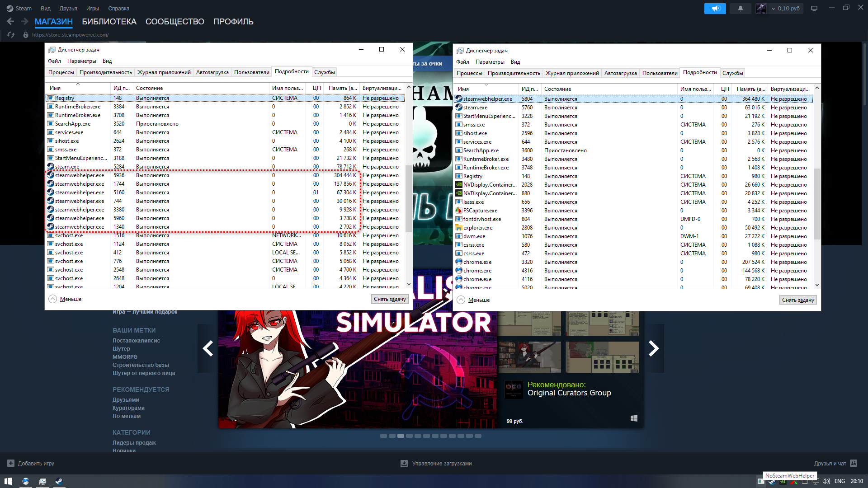Screen dimensions: 868x488
Task: Select FSCapture.exe row in right Task Manager
Action: [x=633, y=211]
